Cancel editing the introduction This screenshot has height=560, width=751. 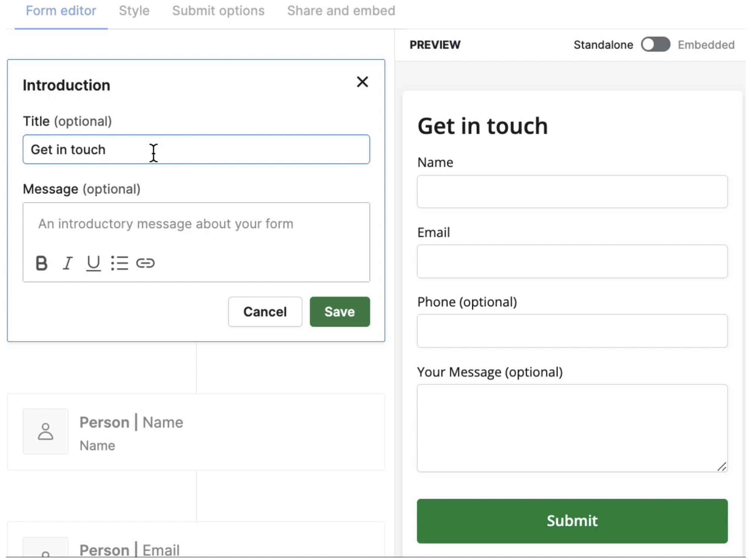pos(265,312)
